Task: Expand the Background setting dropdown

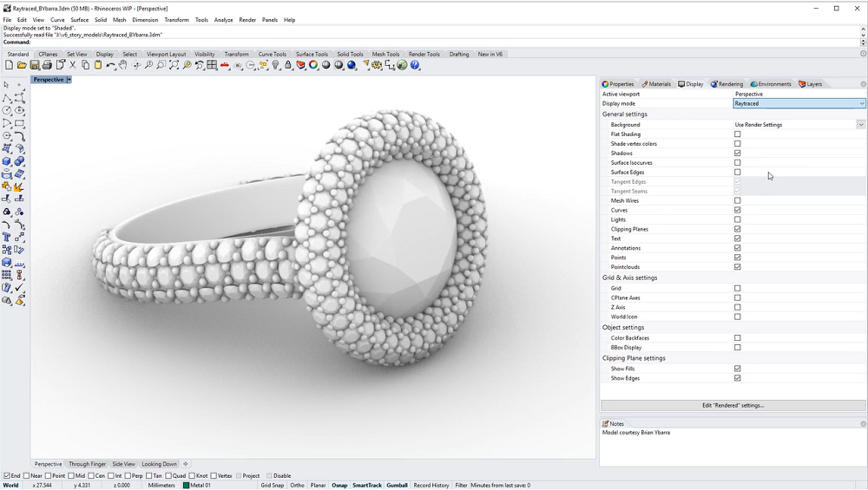Action: click(861, 125)
